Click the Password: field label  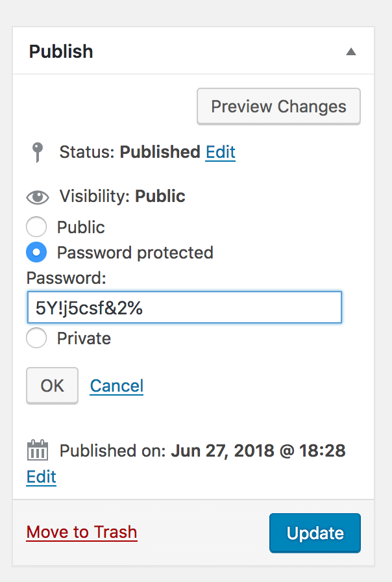click(66, 277)
